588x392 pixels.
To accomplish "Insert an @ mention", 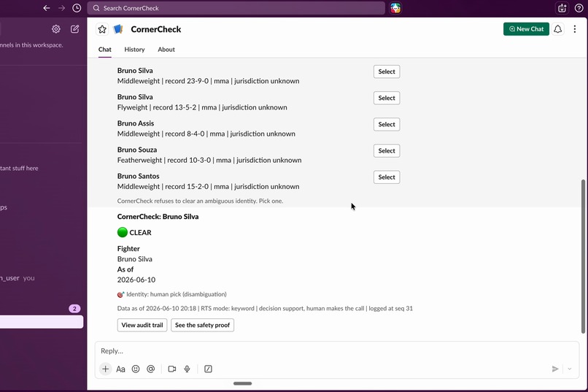I will [151, 369].
